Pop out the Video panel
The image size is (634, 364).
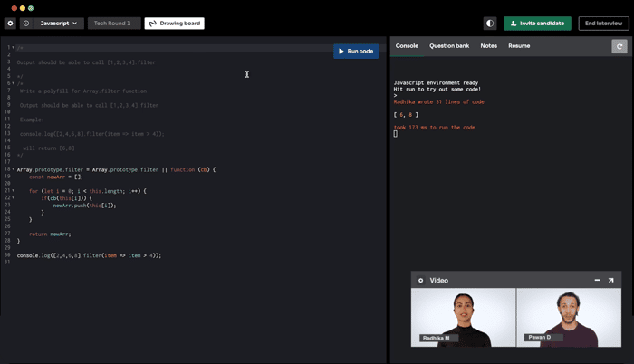(611, 280)
